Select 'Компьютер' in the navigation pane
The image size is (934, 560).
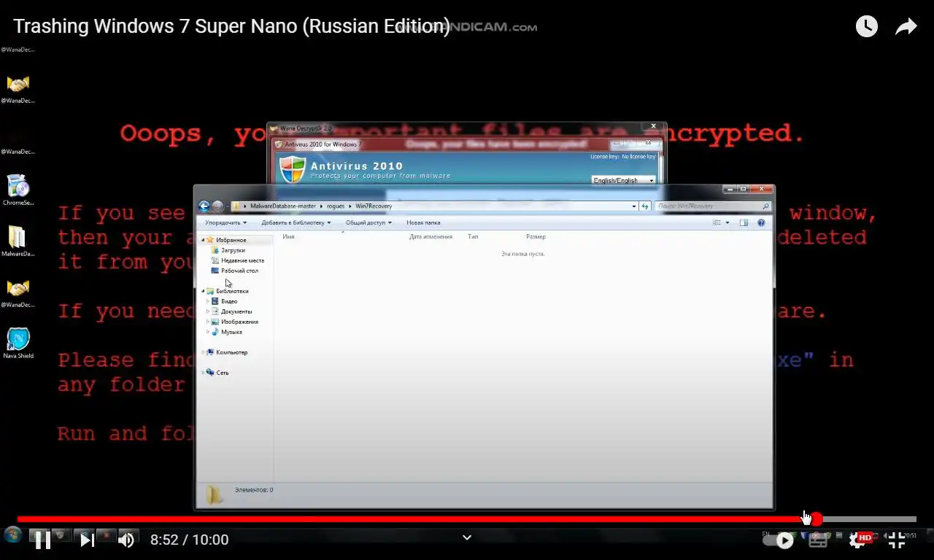tap(231, 352)
